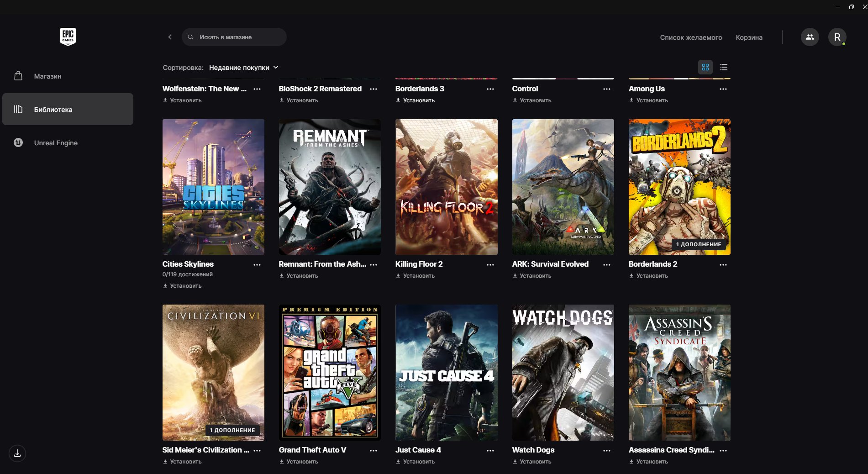Install Killing Floor 2 via Установить

[x=415, y=276]
